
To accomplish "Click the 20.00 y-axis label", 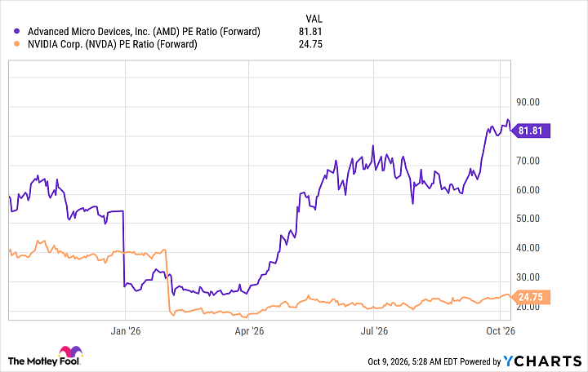I will coord(528,307).
